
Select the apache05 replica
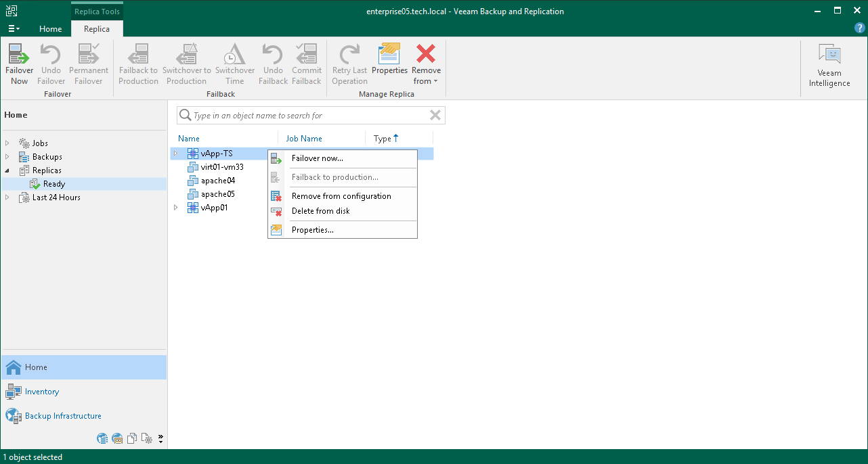218,194
